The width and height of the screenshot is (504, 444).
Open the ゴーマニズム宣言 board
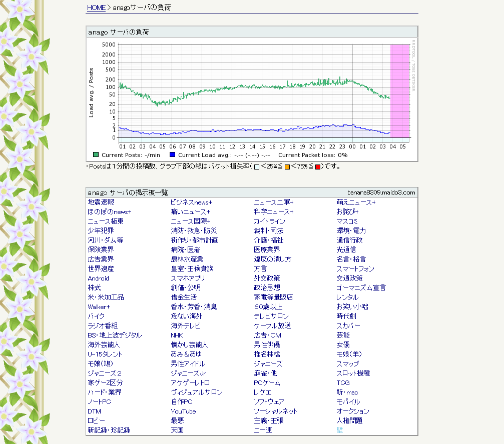point(361,287)
